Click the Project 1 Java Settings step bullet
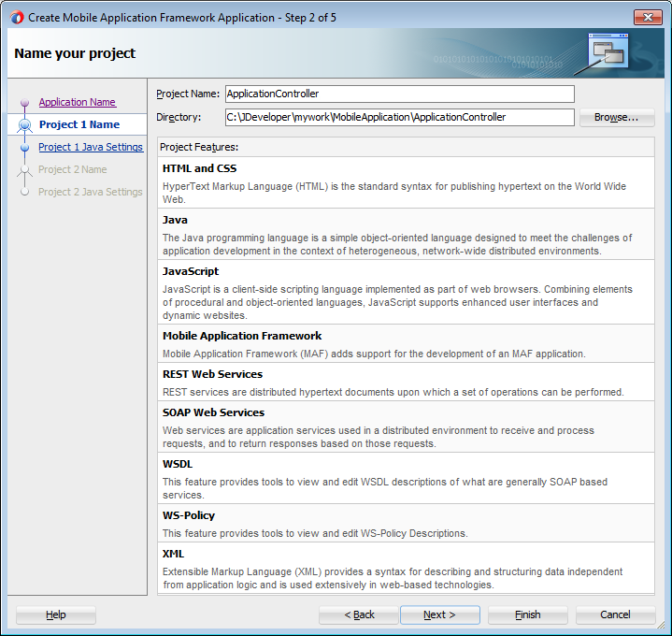 25,147
